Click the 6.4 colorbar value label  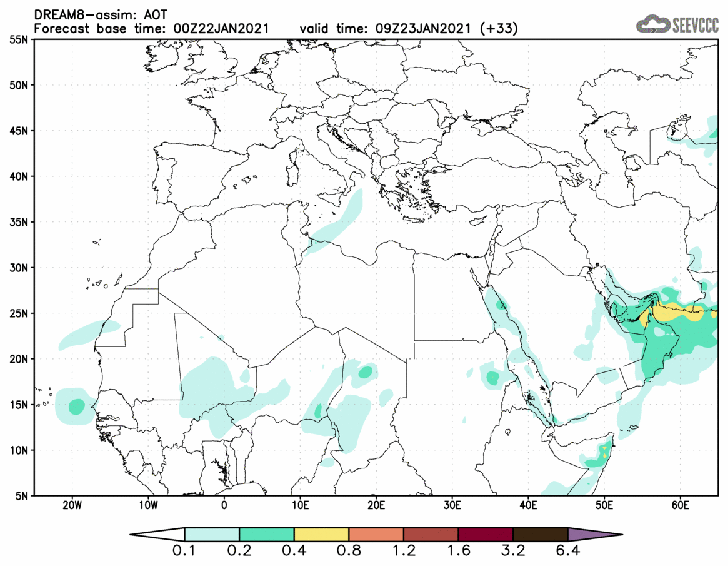pos(568,551)
